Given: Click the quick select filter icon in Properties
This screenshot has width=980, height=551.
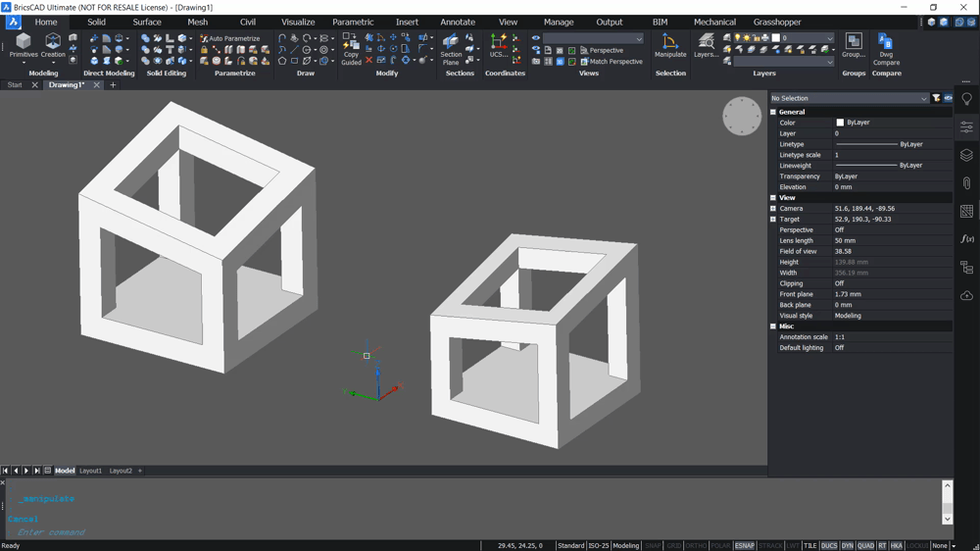Looking at the screenshot, I should click(x=936, y=98).
